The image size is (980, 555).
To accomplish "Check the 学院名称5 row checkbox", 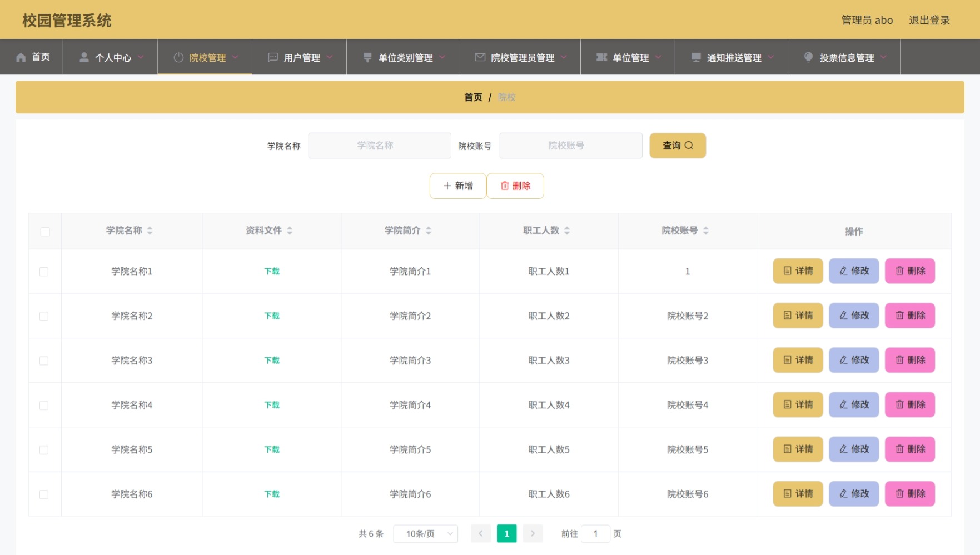I will click(x=44, y=449).
